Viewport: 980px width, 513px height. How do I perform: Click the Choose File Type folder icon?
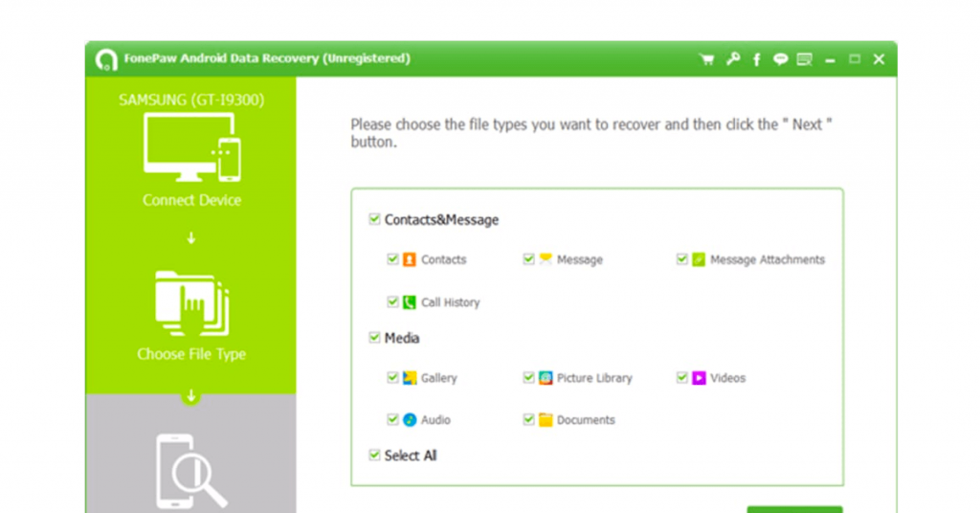(191, 303)
